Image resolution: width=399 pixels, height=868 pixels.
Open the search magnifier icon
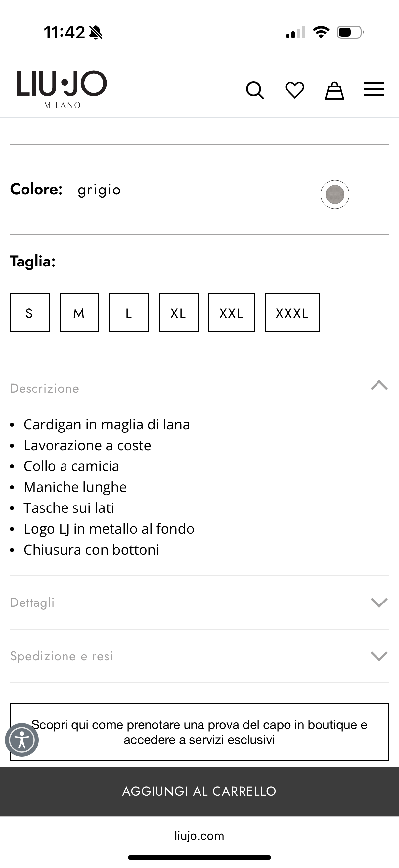[x=255, y=90]
